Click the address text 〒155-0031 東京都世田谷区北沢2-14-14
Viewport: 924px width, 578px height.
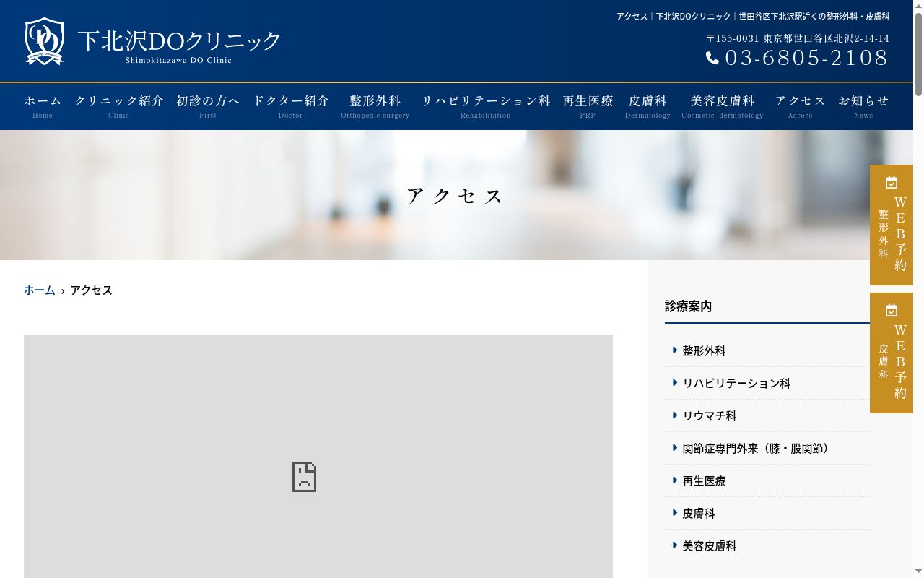click(798, 38)
